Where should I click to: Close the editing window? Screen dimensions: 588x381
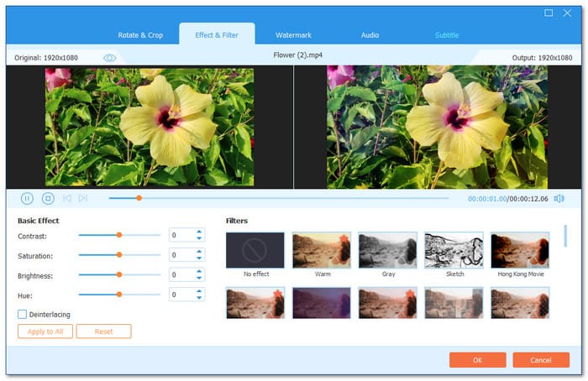click(x=567, y=13)
